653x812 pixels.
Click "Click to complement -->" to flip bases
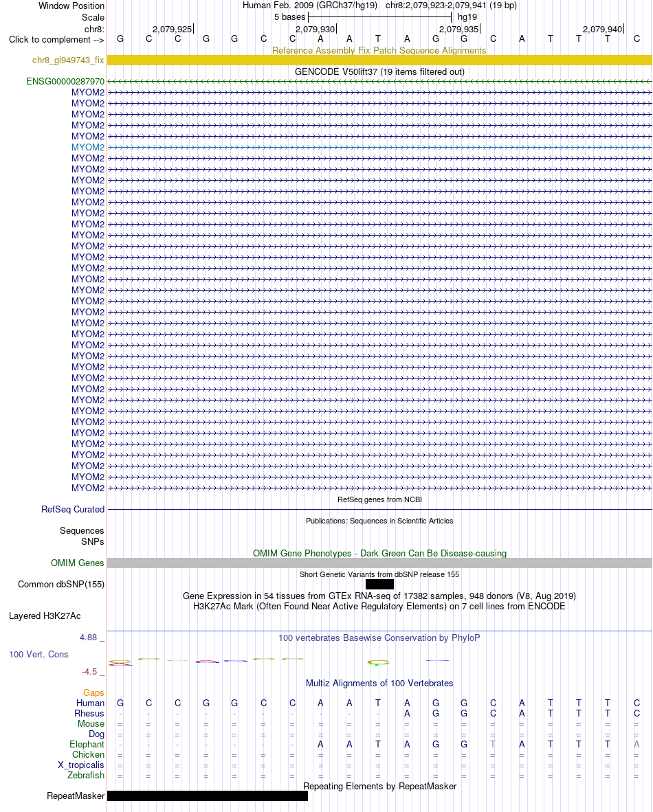pos(56,39)
